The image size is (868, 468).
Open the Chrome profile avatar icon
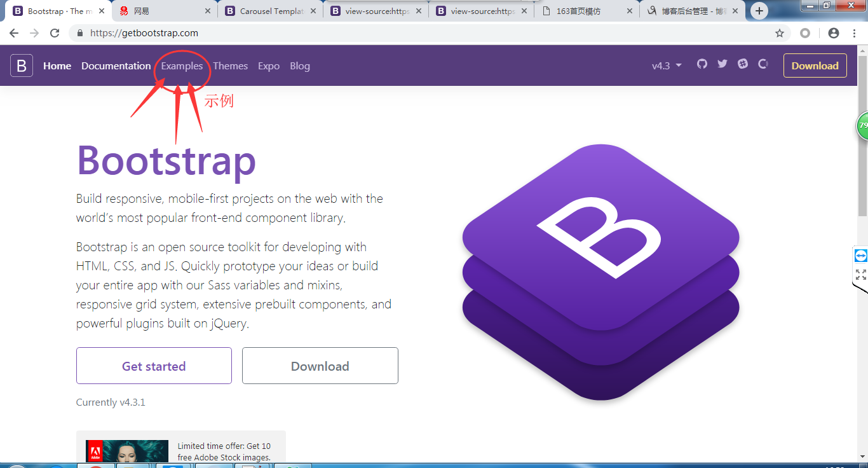pyautogui.click(x=834, y=33)
